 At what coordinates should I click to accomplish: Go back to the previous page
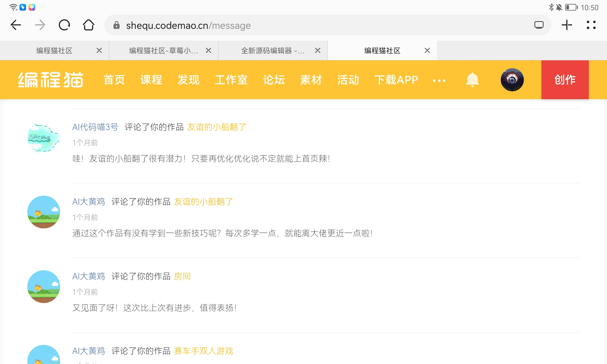click(16, 25)
